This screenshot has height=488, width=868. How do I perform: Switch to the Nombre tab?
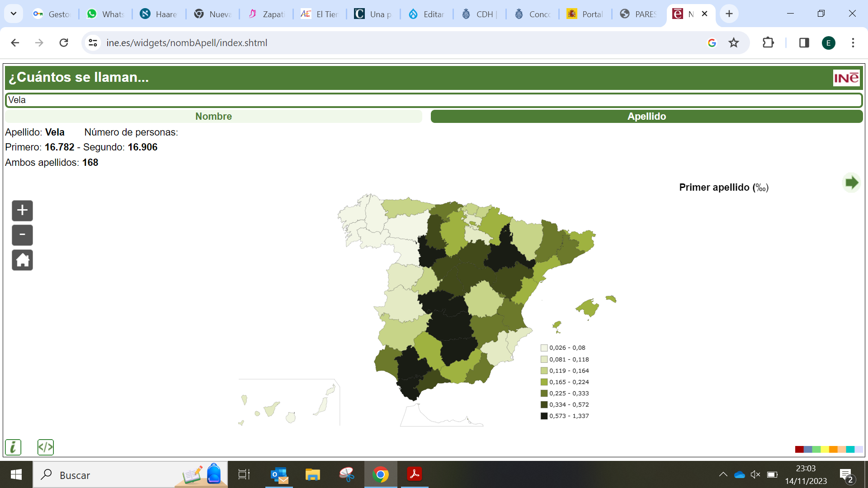(213, 116)
